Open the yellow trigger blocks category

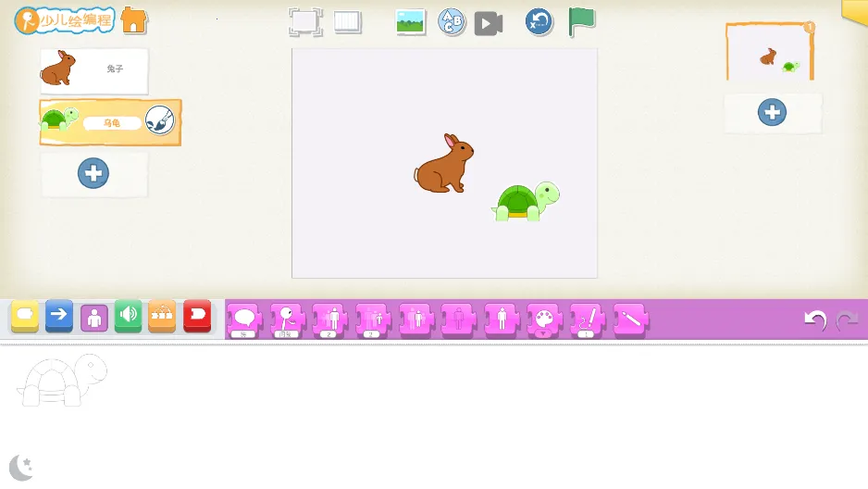point(25,316)
